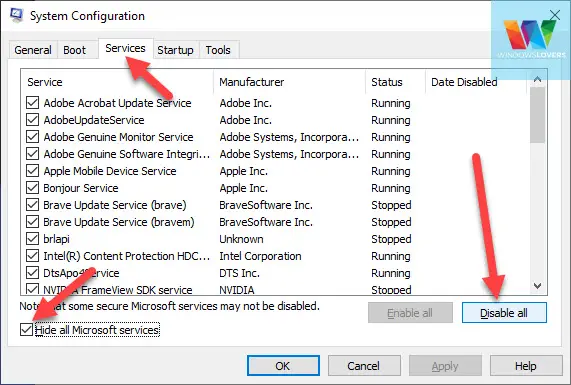Toggle Adobe Genuine Software Integrity checkbox
Screen dimensions: 571x385
[x=32, y=154]
